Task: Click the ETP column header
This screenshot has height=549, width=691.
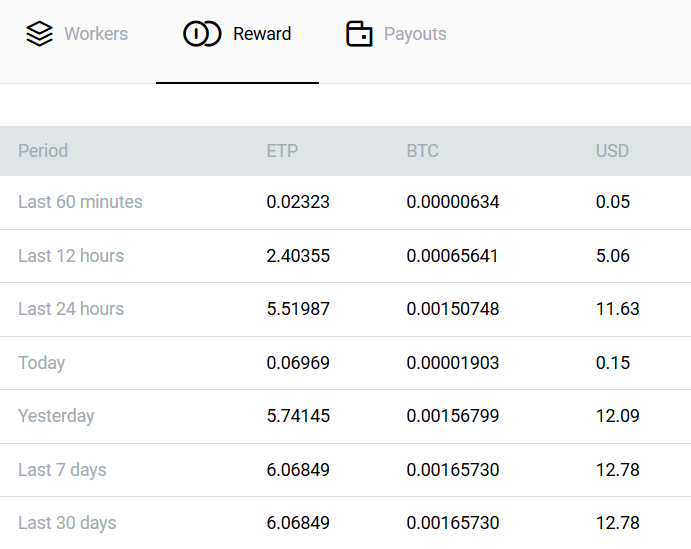Action: point(282,151)
